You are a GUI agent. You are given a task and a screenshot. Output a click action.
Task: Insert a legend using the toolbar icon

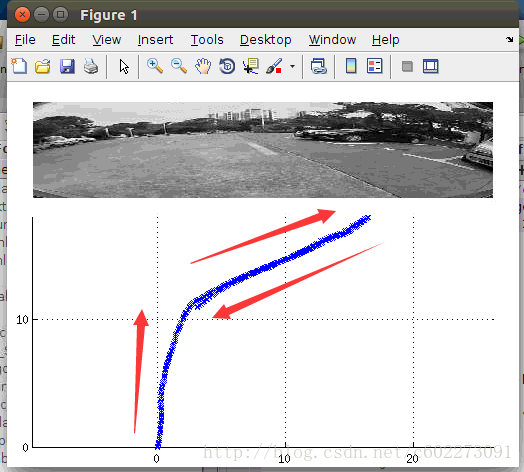coord(374,66)
